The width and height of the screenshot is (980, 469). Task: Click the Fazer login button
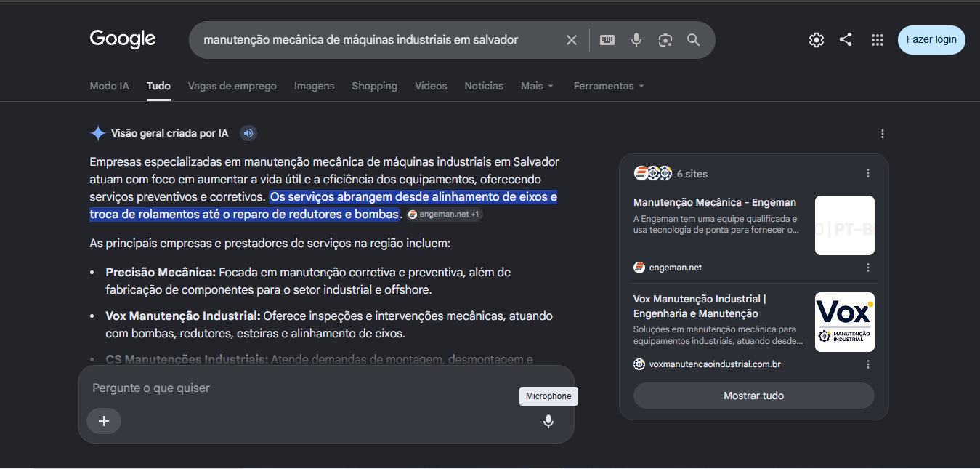[x=931, y=40]
